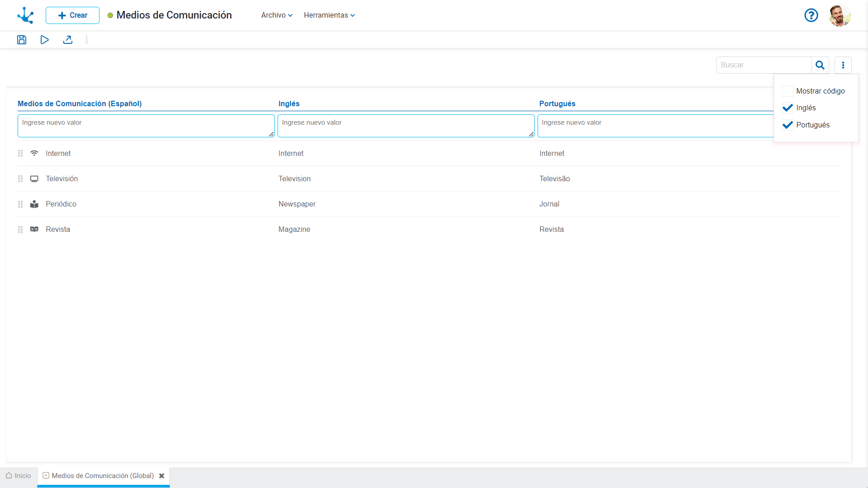Click the save disk icon
Screen dimensions: 868x488
pos(22,40)
